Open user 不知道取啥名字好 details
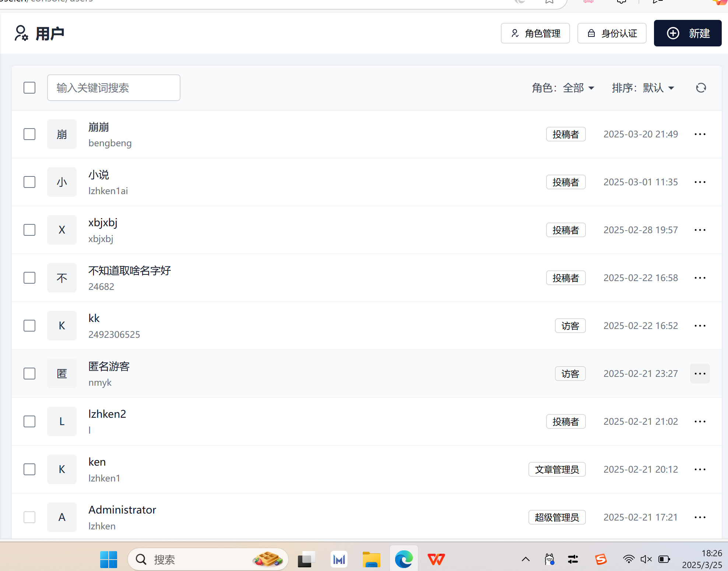Viewport: 728px width, 571px height. pos(130,271)
